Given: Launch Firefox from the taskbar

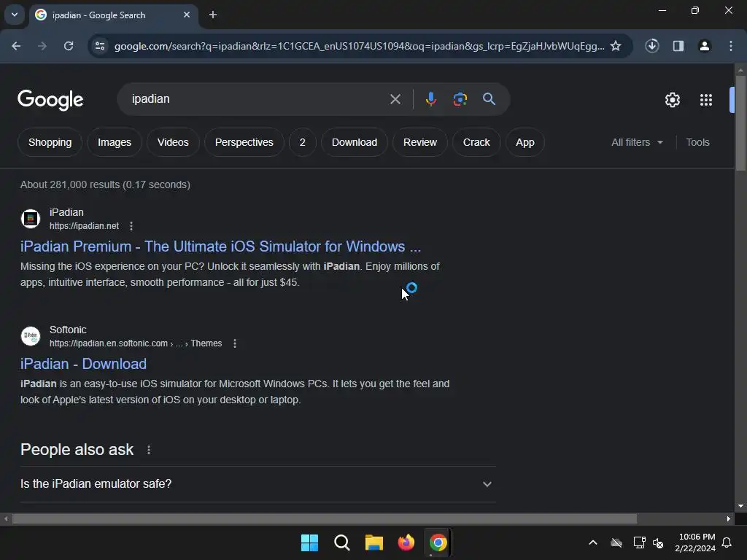Looking at the screenshot, I should (406, 542).
